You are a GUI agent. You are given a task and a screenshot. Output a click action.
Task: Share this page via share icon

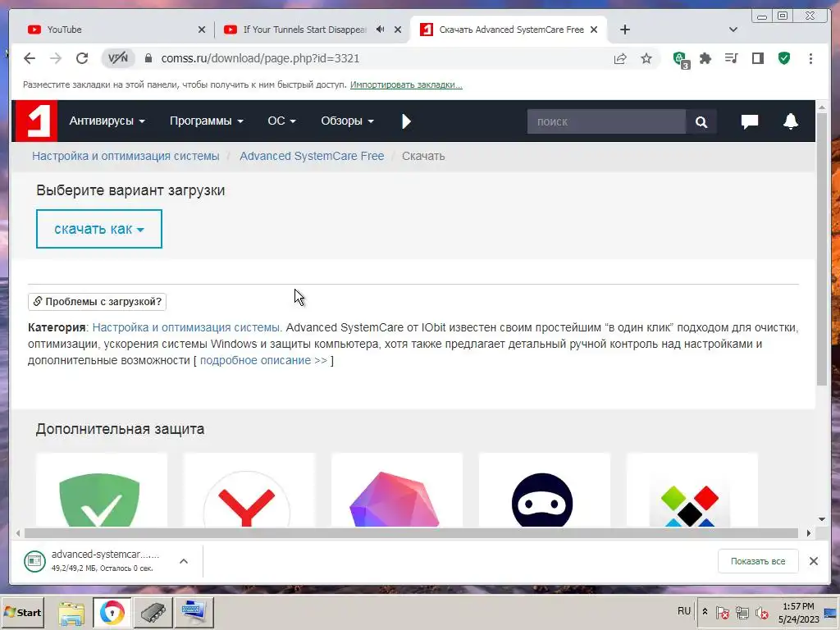[620, 58]
